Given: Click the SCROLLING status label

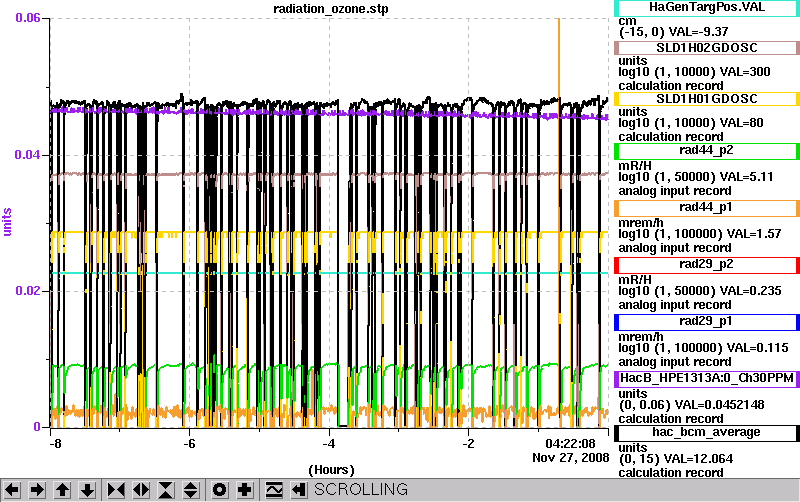Looking at the screenshot, I should click(x=361, y=490).
